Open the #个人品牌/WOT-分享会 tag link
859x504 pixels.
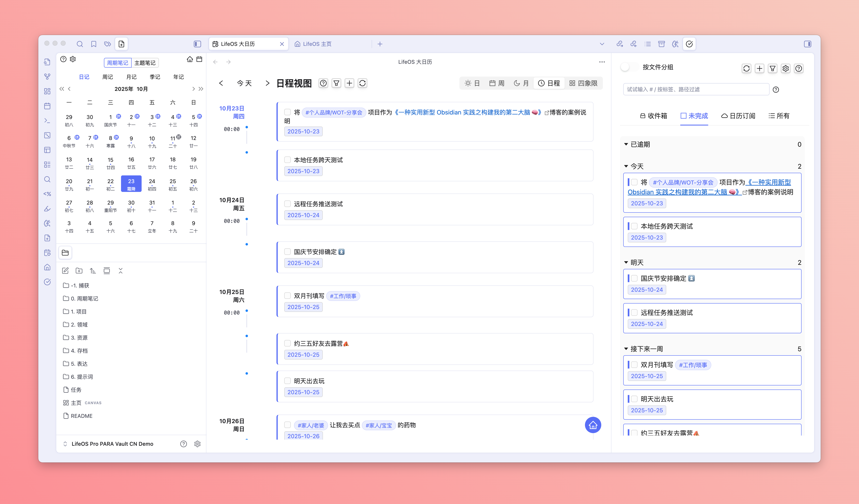click(x=334, y=112)
